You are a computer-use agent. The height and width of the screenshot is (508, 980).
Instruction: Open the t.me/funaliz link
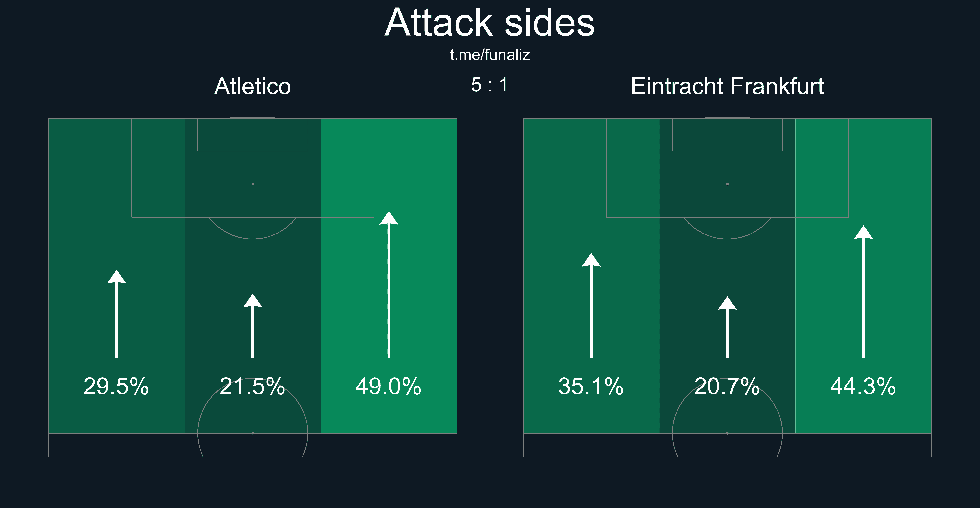coord(490,55)
